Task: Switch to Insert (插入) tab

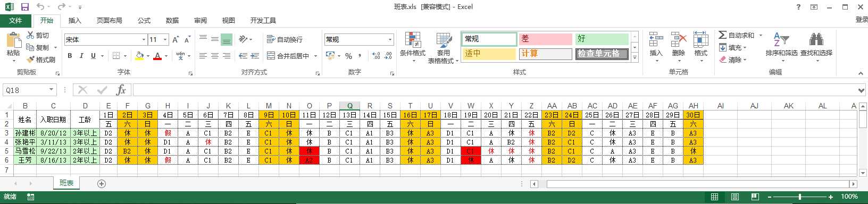Action: [75, 20]
